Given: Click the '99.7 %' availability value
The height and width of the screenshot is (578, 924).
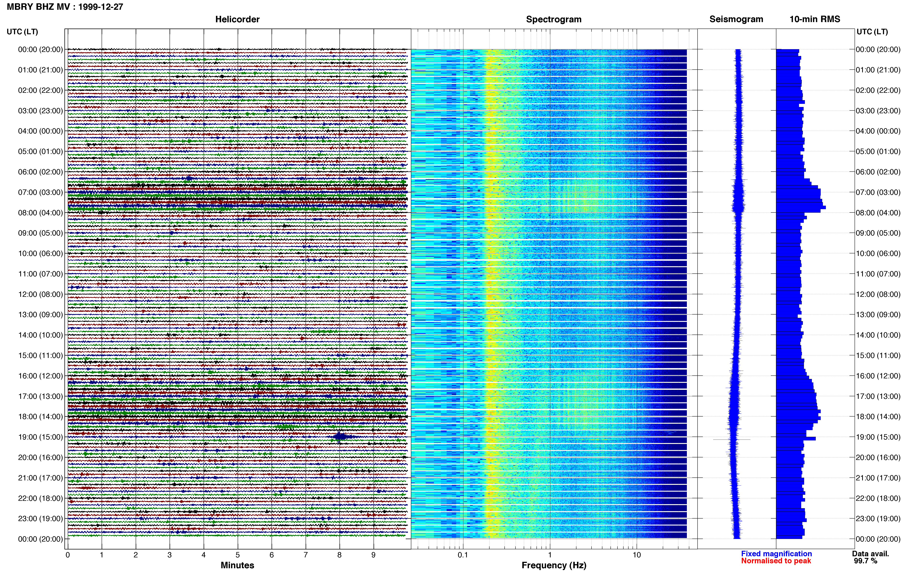Looking at the screenshot, I should [865, 561].
